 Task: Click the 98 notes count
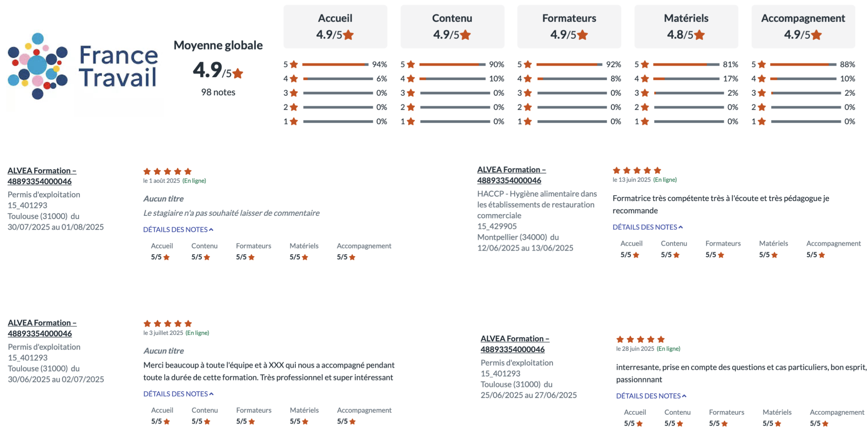pyautogui.click(x=218, y=92)
